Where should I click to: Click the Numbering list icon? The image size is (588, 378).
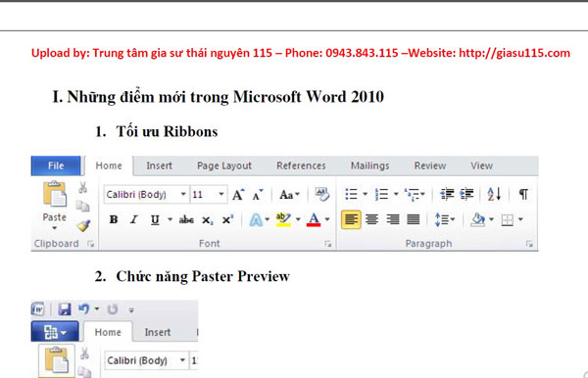(381, 194)
